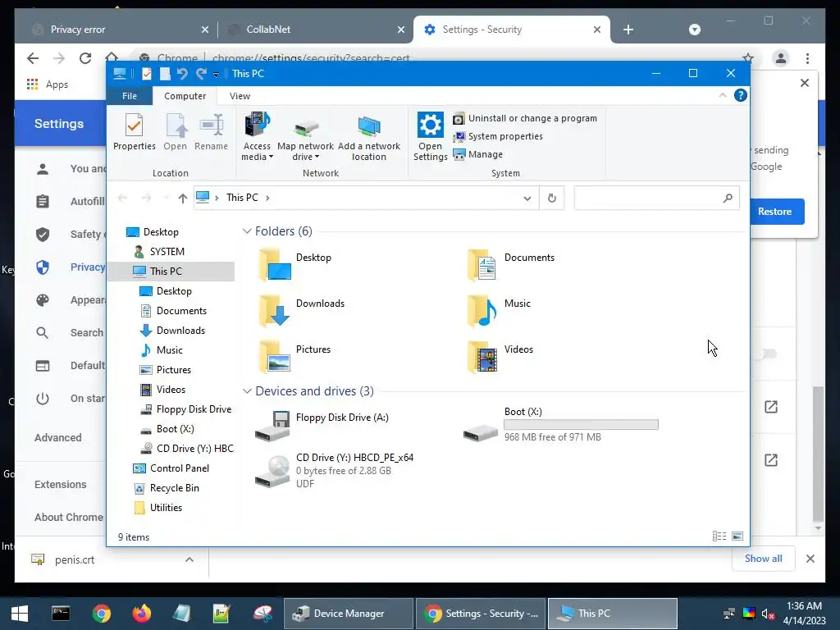Select the Videos folder icon
Screen dimensions: 840x630
pos(482,356)
